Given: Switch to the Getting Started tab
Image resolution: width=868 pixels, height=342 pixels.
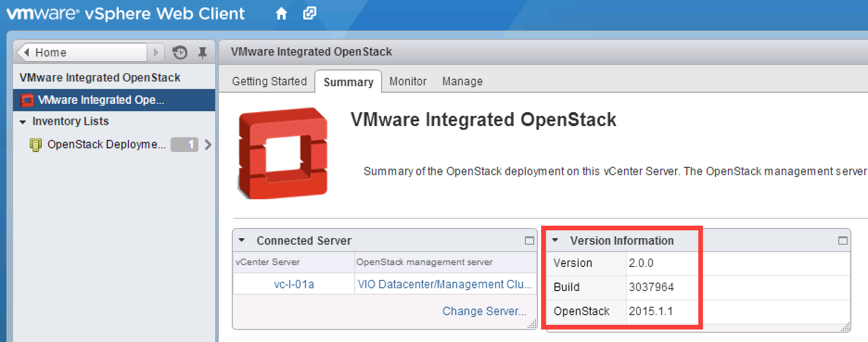Looking at the screenshot, I should 269,82.
